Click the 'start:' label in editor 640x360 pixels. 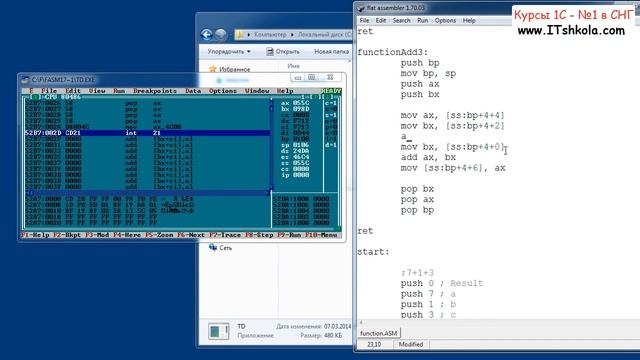coord(373,252)
